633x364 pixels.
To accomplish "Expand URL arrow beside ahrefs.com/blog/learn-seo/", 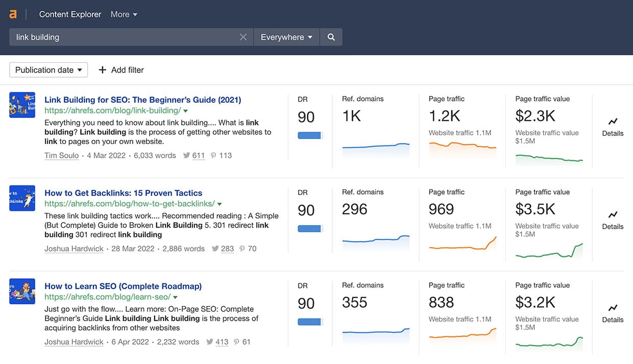I will 175,297.
